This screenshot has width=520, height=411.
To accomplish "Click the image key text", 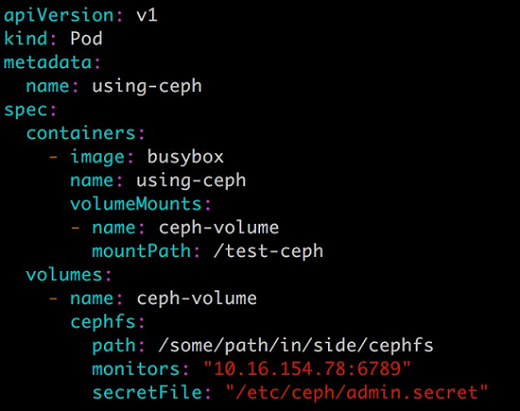I will pos(97,157).
